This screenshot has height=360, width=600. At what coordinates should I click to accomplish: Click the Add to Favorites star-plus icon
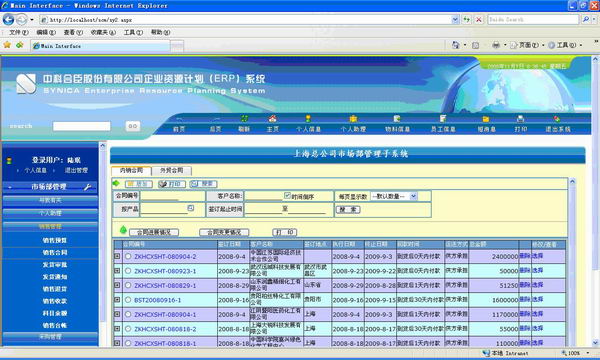(x=20, y=45)
